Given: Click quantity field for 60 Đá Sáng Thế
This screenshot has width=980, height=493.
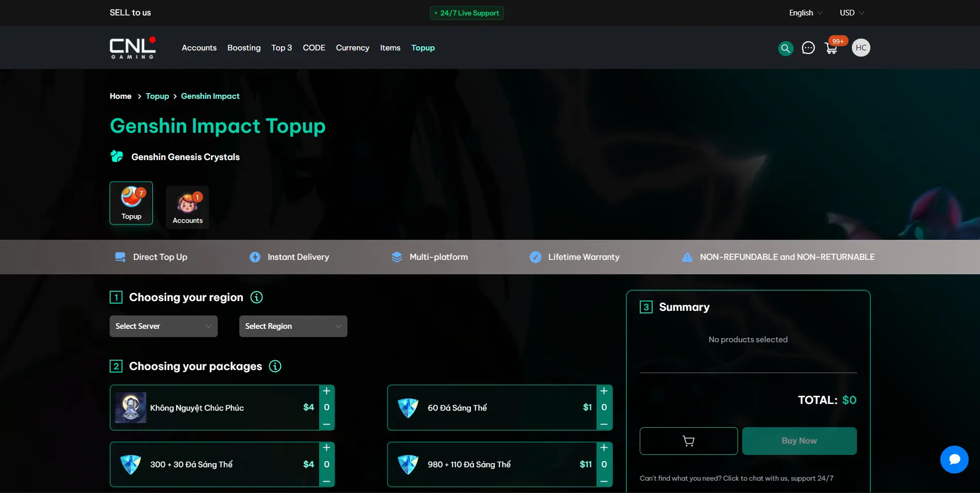Looking at the screenshot, I should point(604,408).
